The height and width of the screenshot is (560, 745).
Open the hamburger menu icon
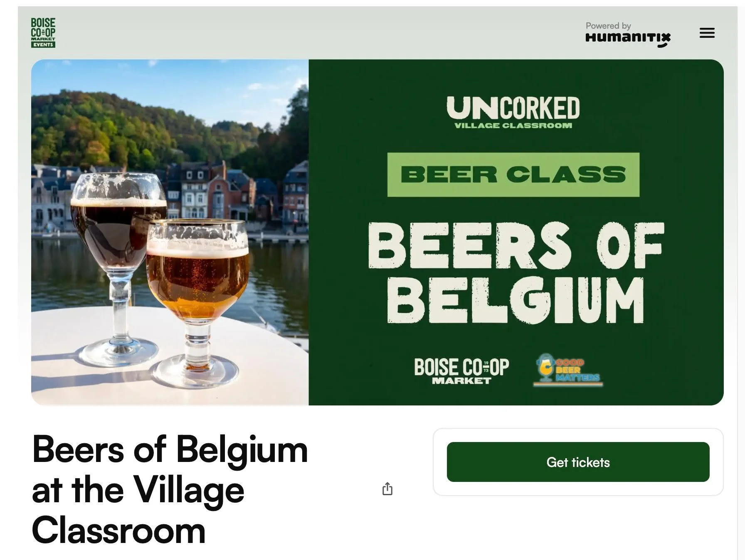707,33
